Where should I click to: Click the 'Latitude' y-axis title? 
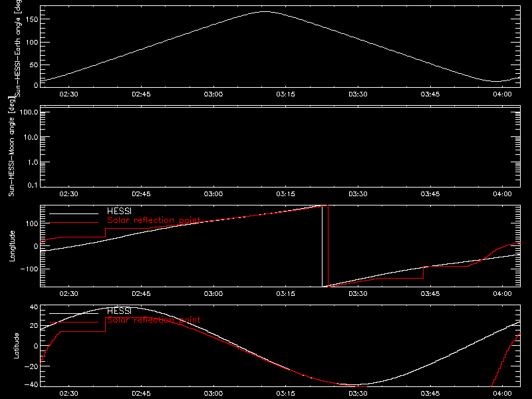click(x=16, y=346)
